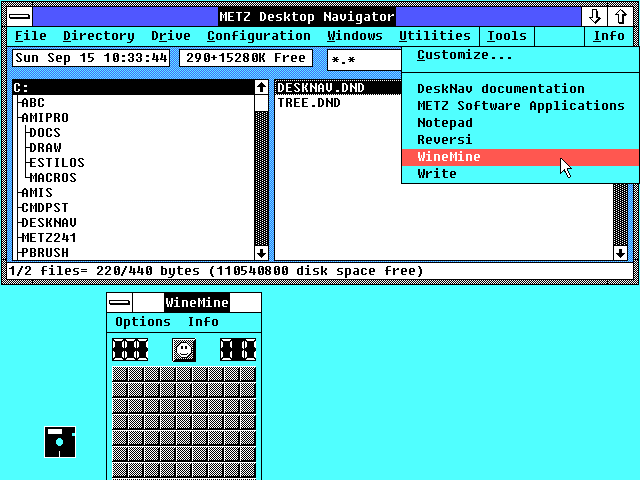Click the smiley face button in WineMine
The height and width of the screenshot is (480, 640).
[x=183, y=349]
